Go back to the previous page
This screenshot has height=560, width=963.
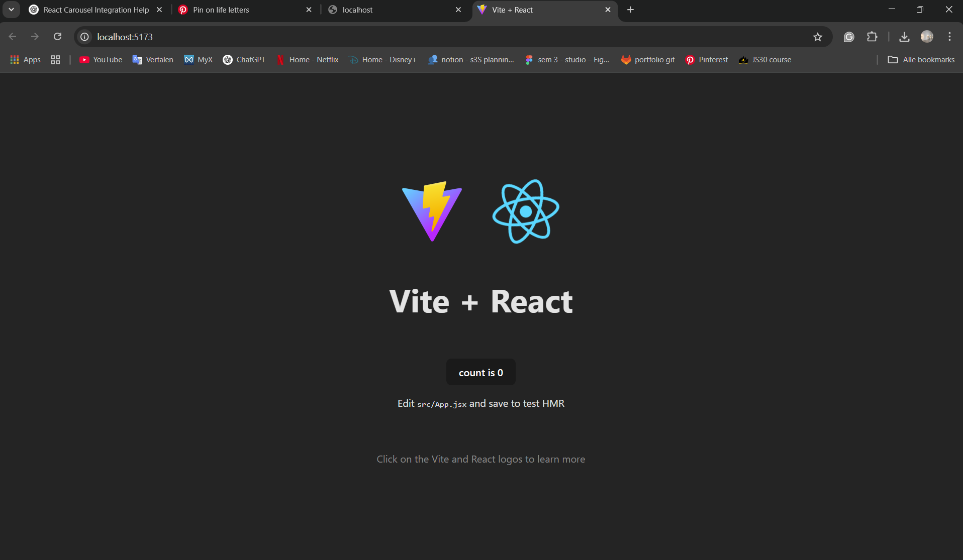pyautogui.click(x=13, y=37)
